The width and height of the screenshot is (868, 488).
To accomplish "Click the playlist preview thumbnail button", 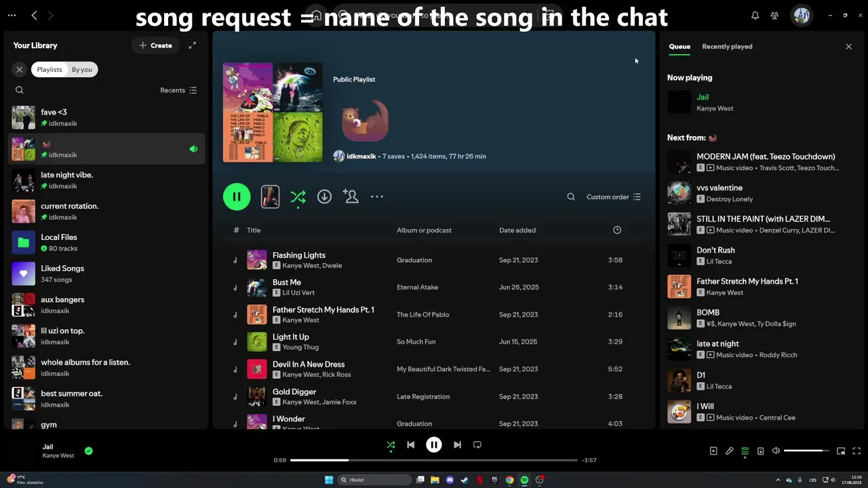I will tap(270, 197).
